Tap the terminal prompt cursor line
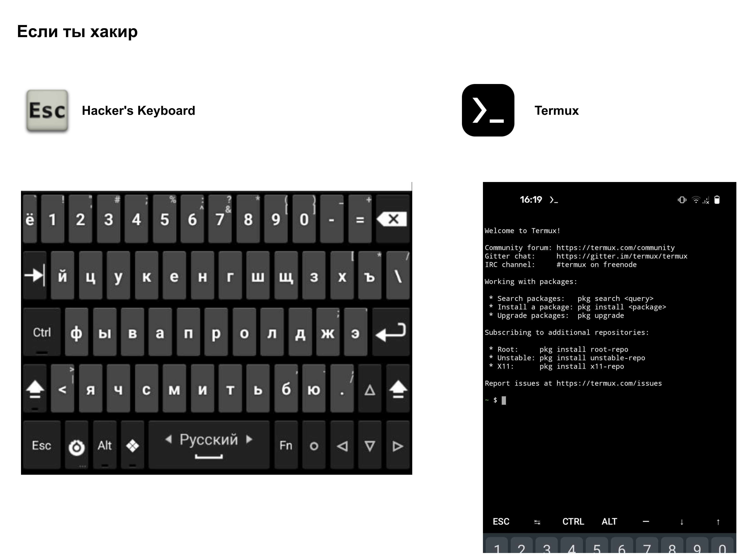 [x=504, y=400]
